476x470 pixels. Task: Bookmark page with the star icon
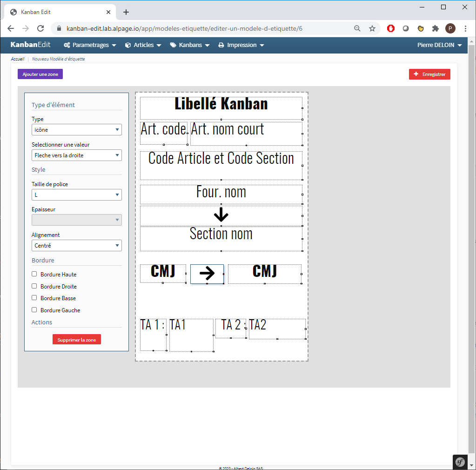point(372,28)
